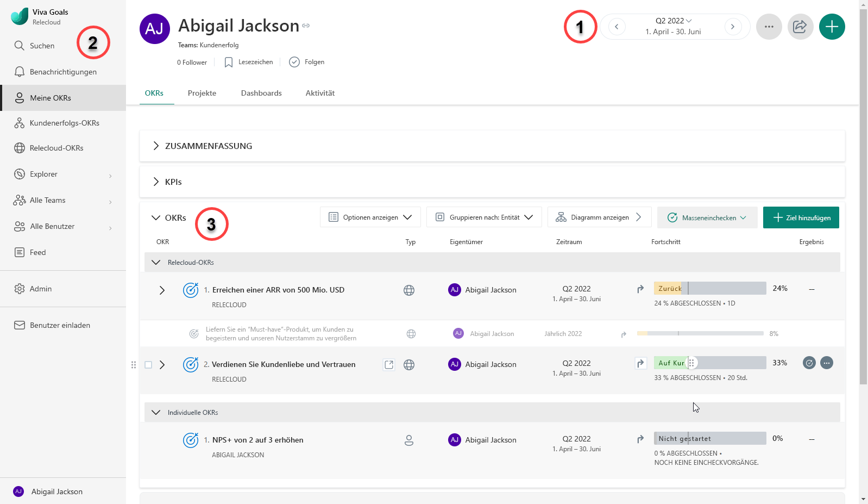Click the 0 Follower count
The height and width of the screenshot is (504, 868).
pos(192,63)
